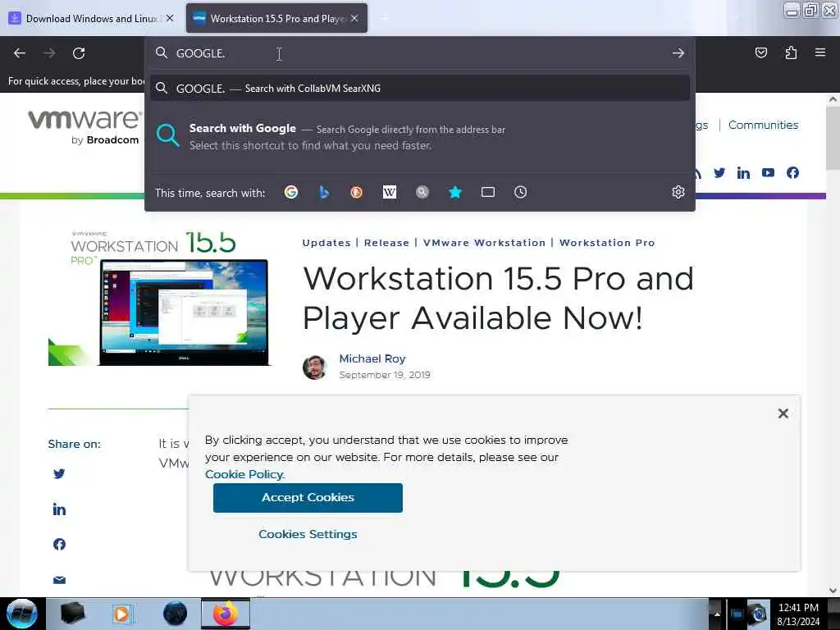The height and width of the screenshot is (630, 840).
Task: Search open tabs with the tab icon
Action: 488,192
